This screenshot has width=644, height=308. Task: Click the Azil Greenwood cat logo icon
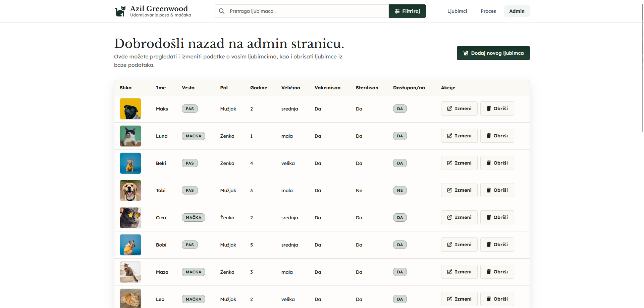click(x=120, y=11)
